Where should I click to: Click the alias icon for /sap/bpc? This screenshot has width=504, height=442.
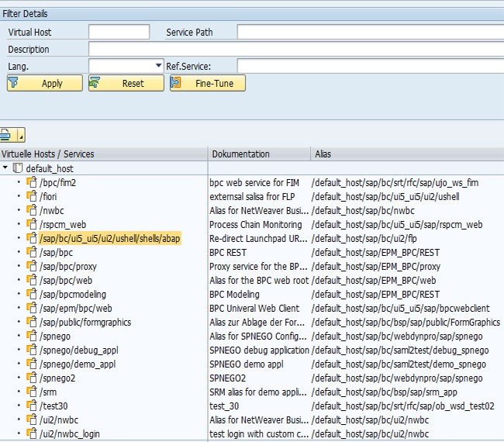pos(32,252)
